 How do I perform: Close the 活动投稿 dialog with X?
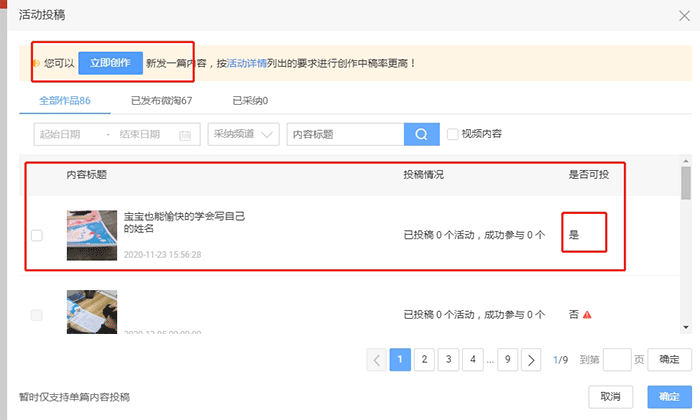tap(683, 13)
